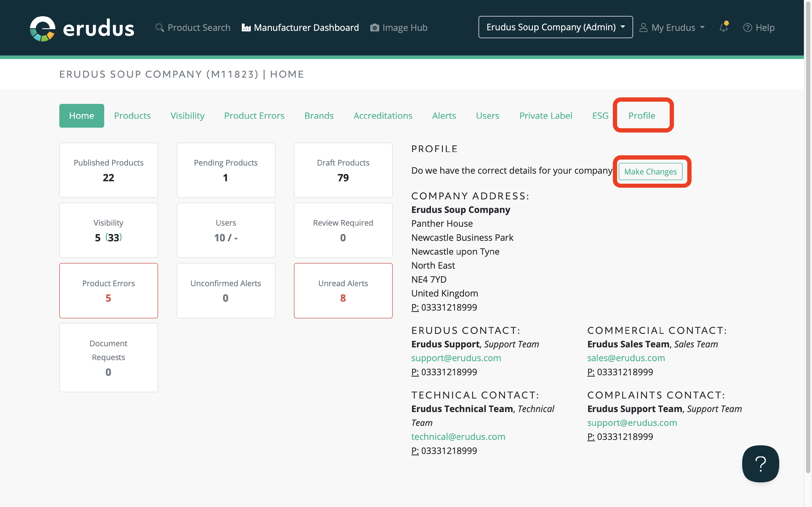Open the Product Errors tab
Image resolution: width=812 pixels, height=507 pixels.
point(254,116)
